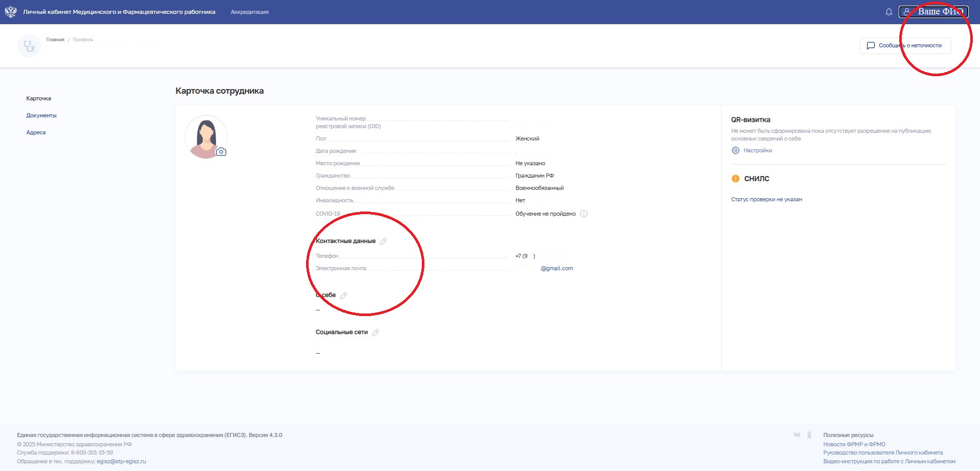Open QR-визитка 'Настройки' link
Viewport: 980px width, 471px height.
[757, 150]
